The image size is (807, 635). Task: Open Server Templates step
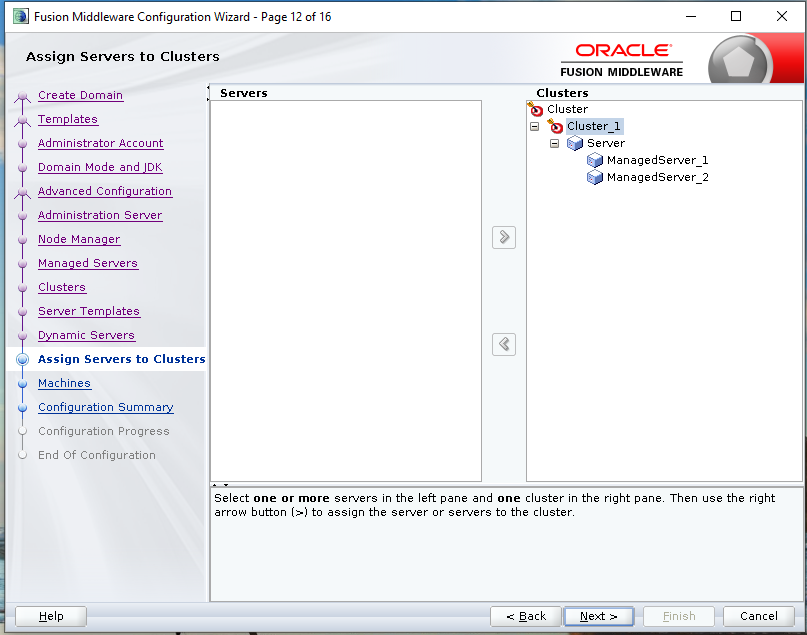tap(89, 311)
